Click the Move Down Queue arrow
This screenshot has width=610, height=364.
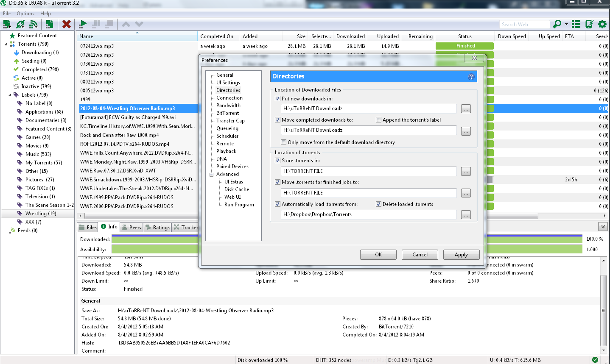(x=139, y=24)
